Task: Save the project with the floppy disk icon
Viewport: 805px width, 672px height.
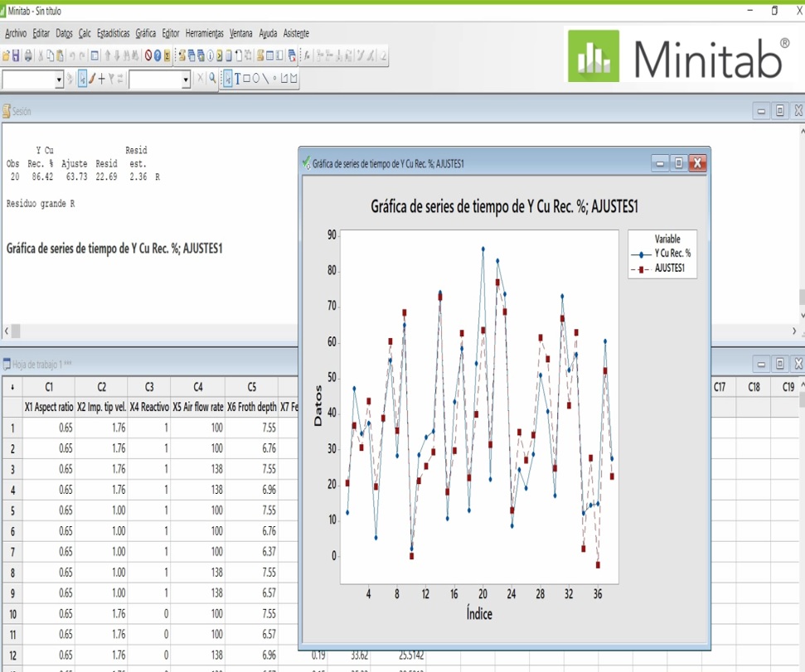Action: [x=16, y=56]
